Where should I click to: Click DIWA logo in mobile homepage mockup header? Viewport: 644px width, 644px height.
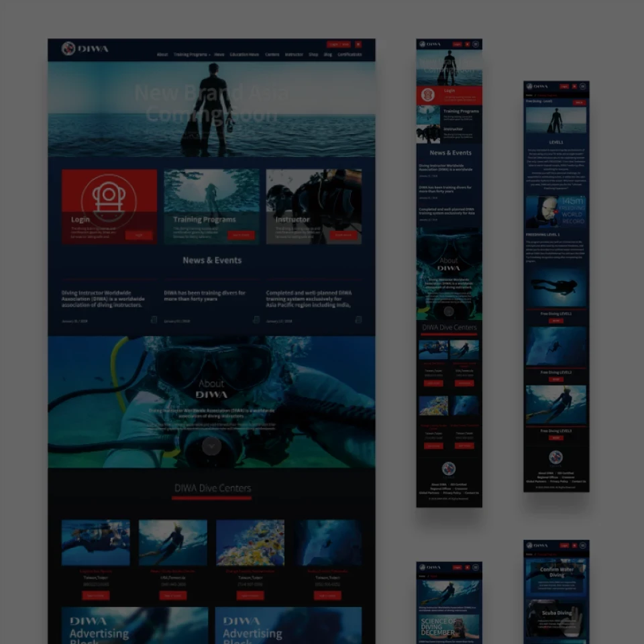(430, 44)
